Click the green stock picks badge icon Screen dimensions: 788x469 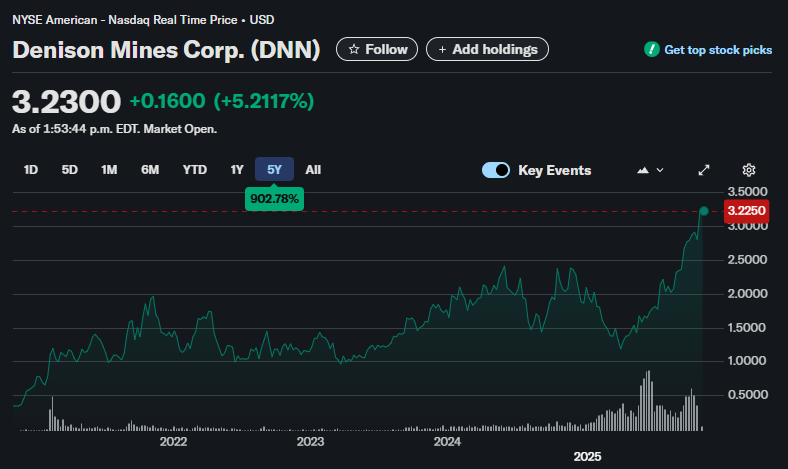[x=652, y=49]
